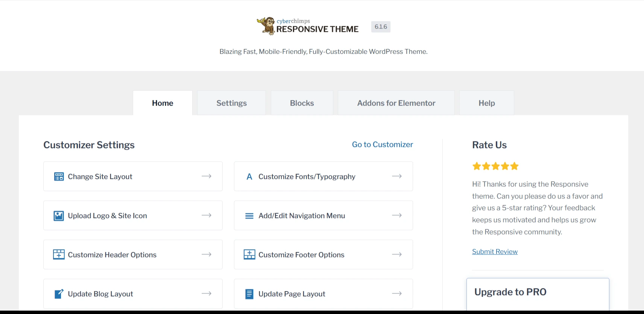
Task: Click the Update Blog Layout pencil icon
Action: click(x=59, y=294)
